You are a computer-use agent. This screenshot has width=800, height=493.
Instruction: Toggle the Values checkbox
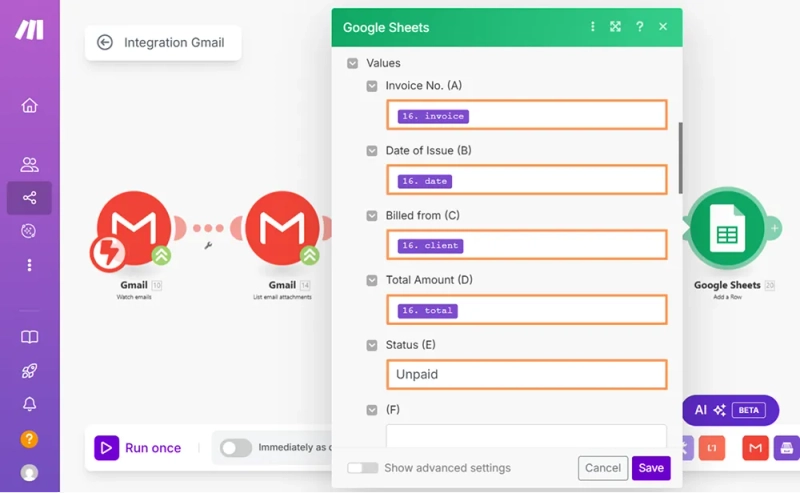pos(353,63)
